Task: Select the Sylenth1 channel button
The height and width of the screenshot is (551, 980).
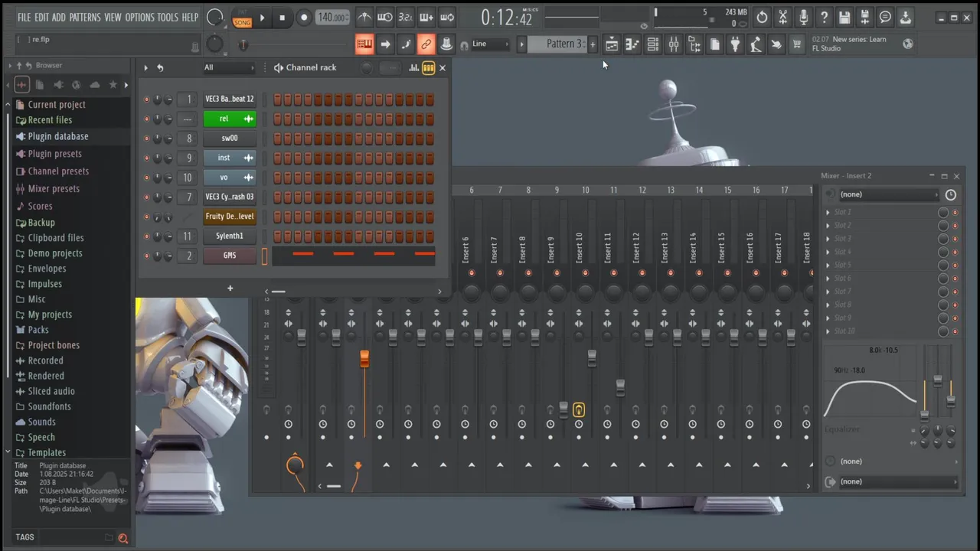Action: 230,236
